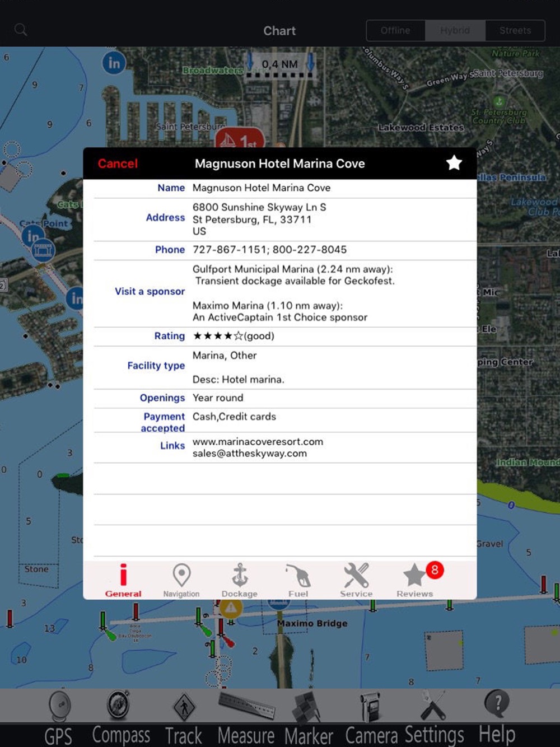
Task: Select 'Cash,Credit cards' payment text
Action: click(x=234, y=417)
